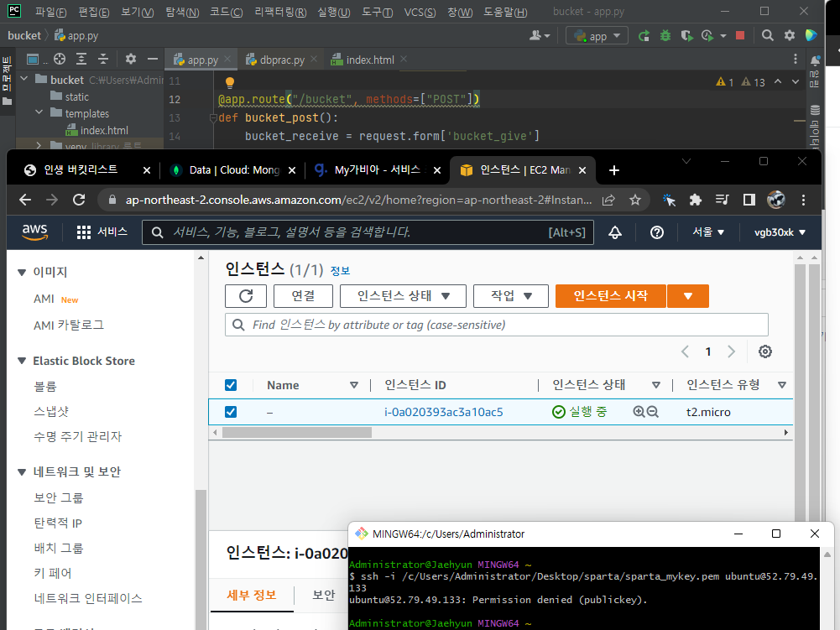This screenshot has height=630, width=840.
Task: Switch to My가비아 browser tab
Action: pos(377,169)
